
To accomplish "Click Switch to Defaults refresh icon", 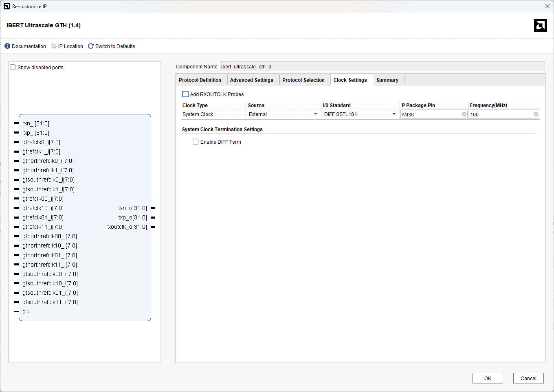I will tap(91, 46).
